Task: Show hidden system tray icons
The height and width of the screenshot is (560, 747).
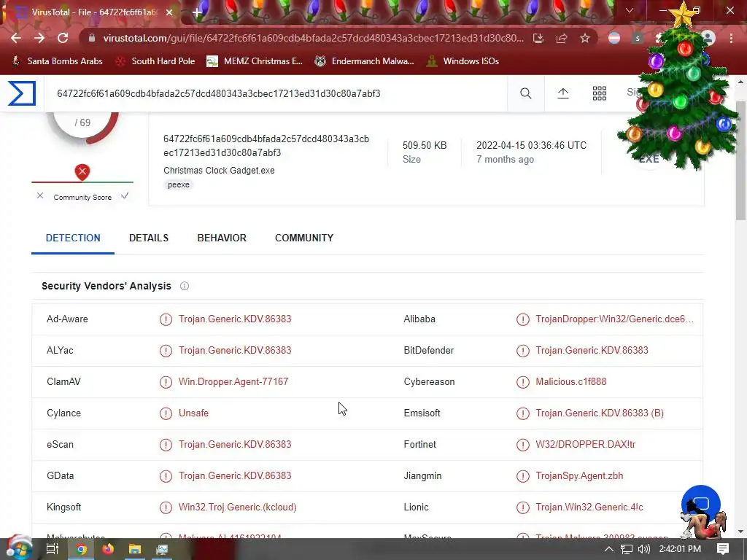Action: (x=609, y=549)
